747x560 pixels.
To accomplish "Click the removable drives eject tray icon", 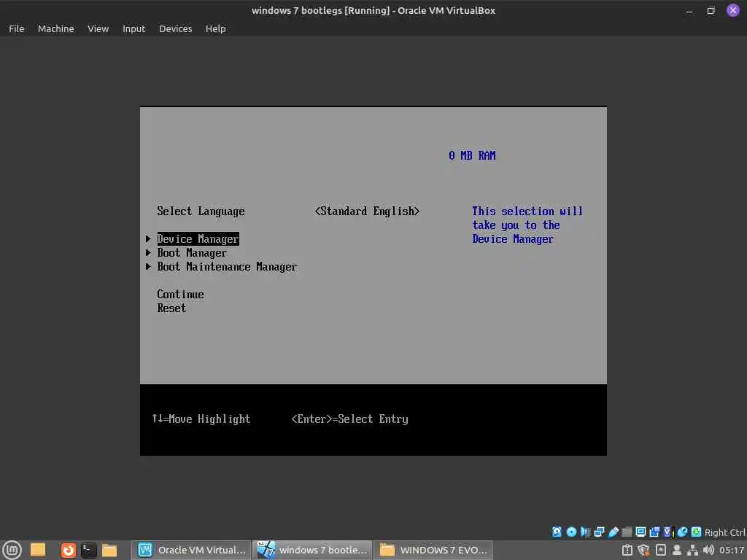I will point(661,550).
